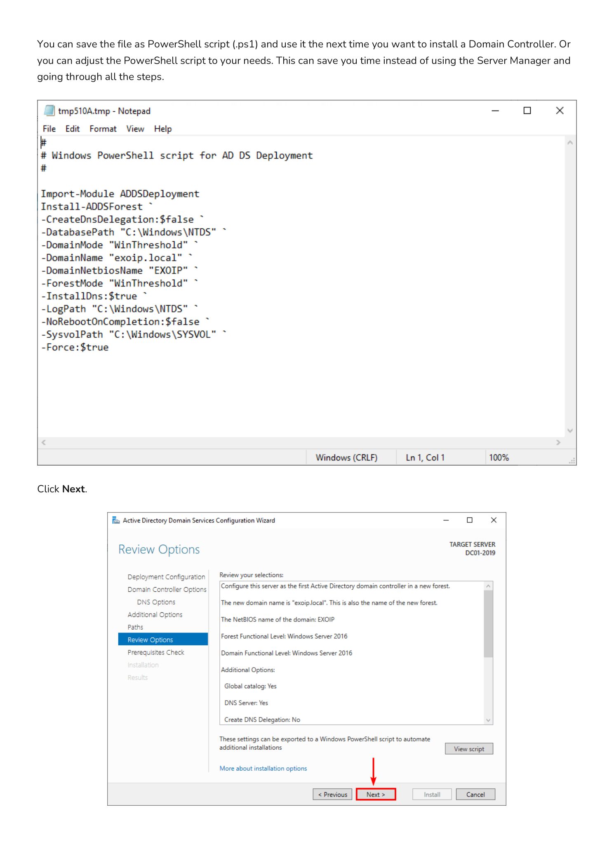
Task: Minimize the Notepad window
Action: [495, 111]
